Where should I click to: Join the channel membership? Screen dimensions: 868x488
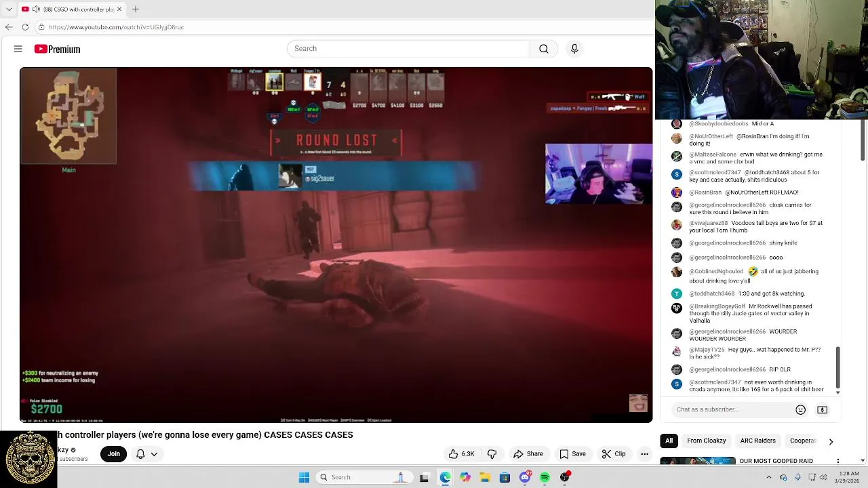coord(114,454)
